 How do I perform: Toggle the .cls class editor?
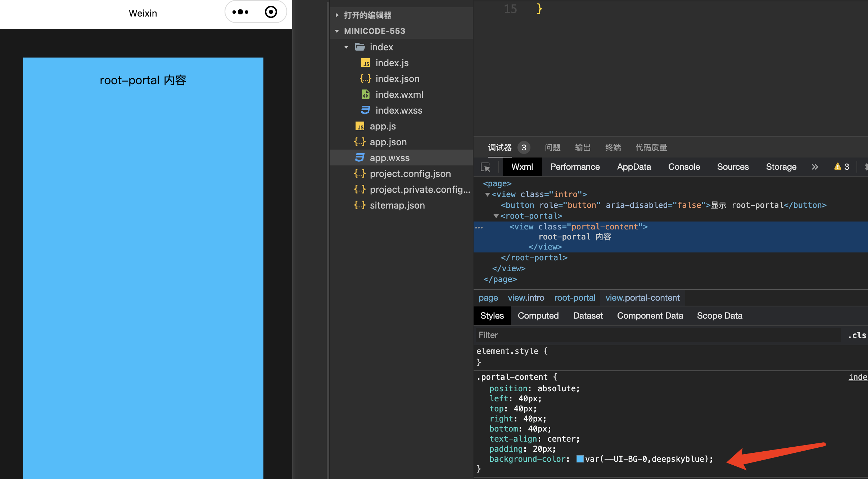click(856, 335)
